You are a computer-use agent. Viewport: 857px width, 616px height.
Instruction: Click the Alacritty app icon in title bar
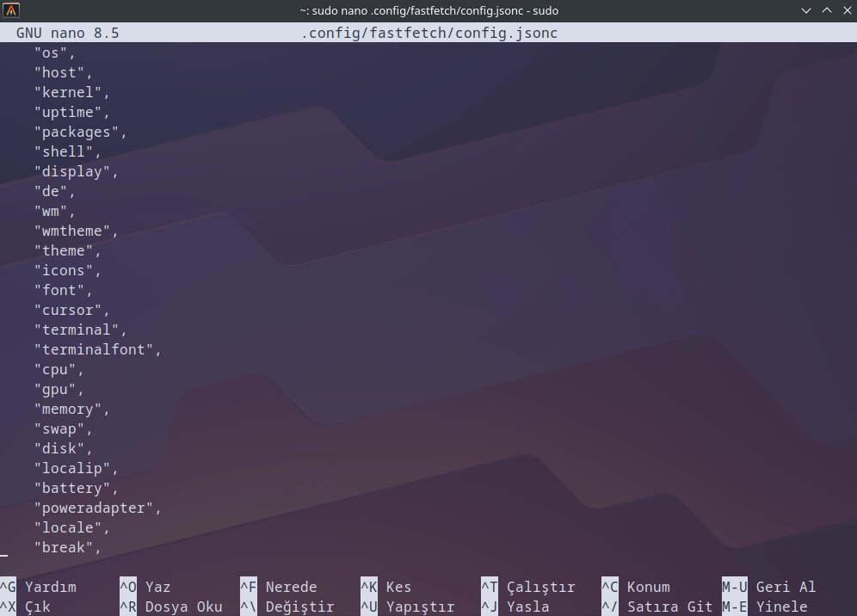point(11,10)
